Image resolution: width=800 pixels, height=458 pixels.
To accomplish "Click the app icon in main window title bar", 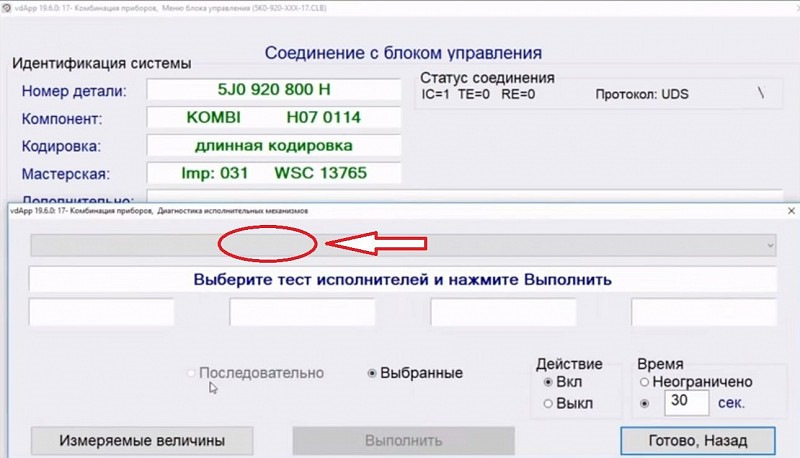I will click(x=6, y=8).
